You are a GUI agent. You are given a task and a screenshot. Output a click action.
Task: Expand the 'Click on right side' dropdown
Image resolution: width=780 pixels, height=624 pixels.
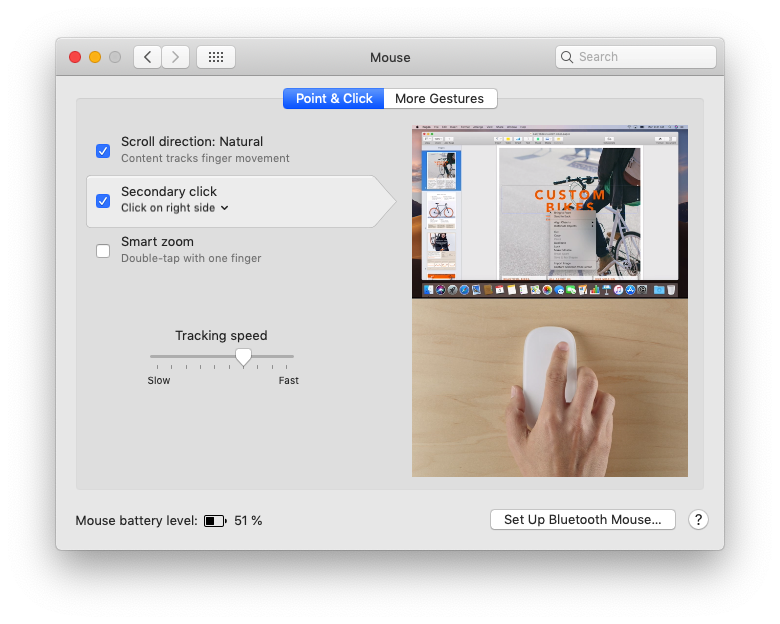tap(175, 208)
